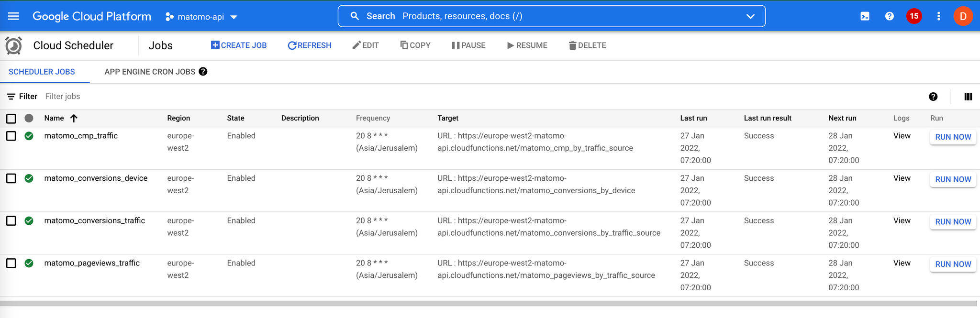Click the Delete toolbar button
Viewport: 980px width, 318px height.
(x=587, y=45)
